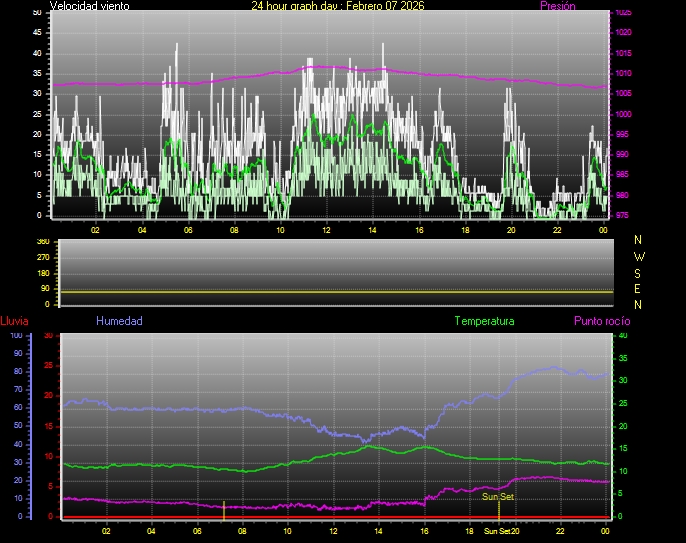Click the 50 value on wind speed axis
This screenshot has height=543, width=686.
pyautogui.click(x=38, y=12)
